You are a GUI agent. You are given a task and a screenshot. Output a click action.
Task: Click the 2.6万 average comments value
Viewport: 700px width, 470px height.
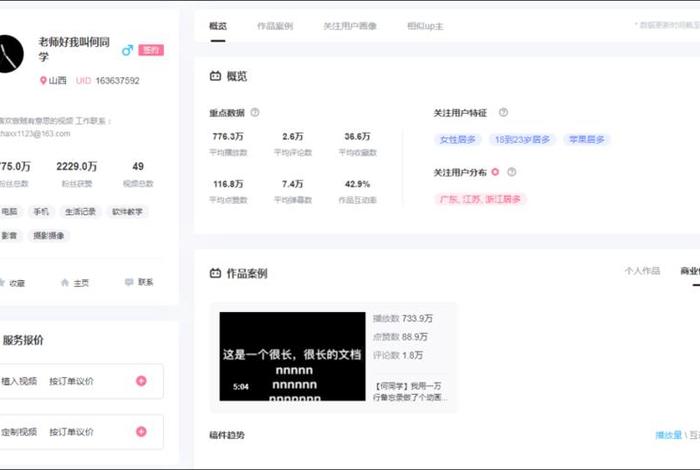292,136
